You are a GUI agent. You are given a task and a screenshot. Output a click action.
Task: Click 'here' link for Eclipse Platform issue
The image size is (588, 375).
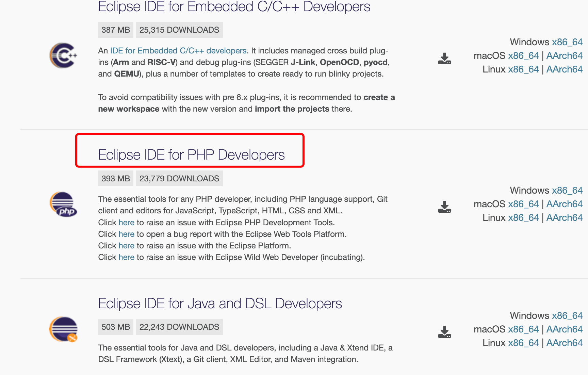(x=126, y=246)
